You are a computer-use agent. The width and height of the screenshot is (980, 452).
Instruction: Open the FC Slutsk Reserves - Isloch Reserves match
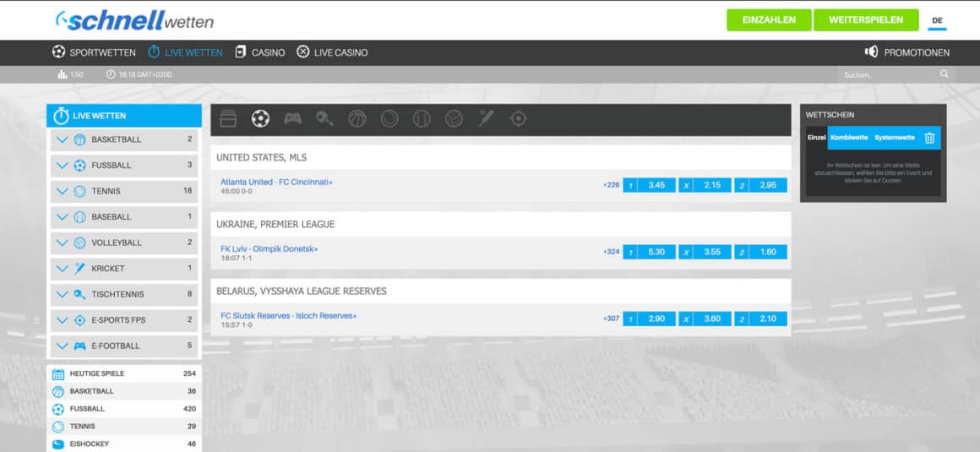[289, 316]
